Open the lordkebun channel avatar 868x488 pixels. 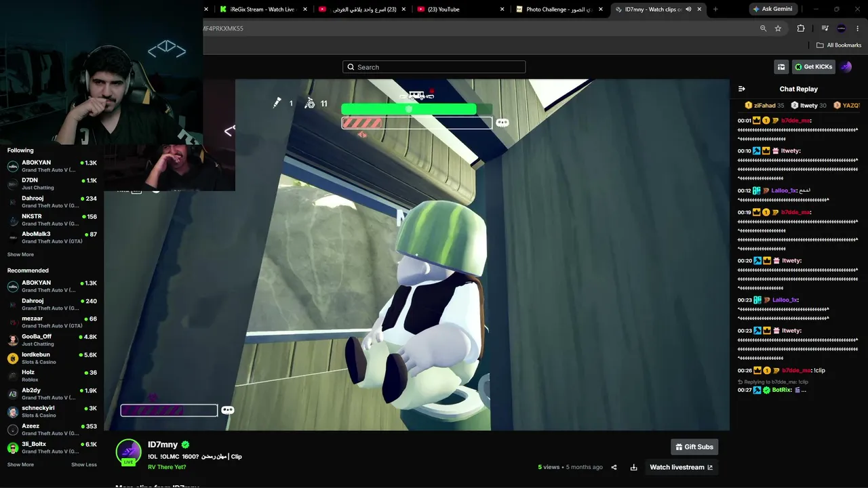(12, 358)
